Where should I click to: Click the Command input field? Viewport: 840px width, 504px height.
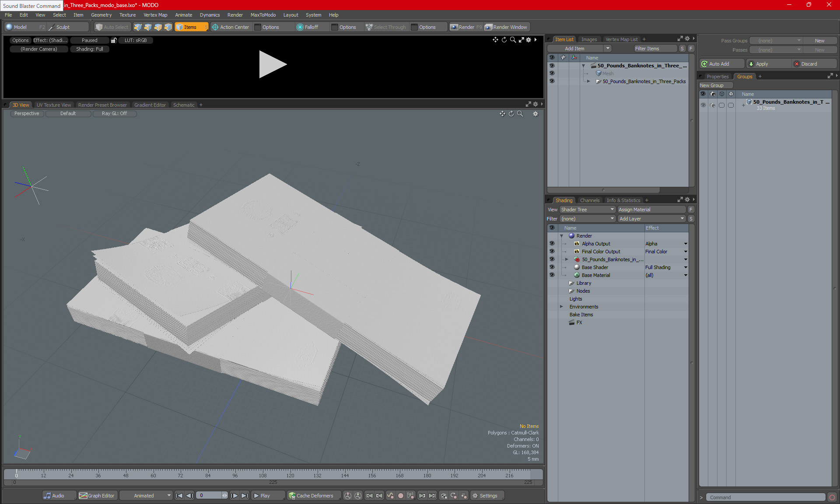coord(766,497)
